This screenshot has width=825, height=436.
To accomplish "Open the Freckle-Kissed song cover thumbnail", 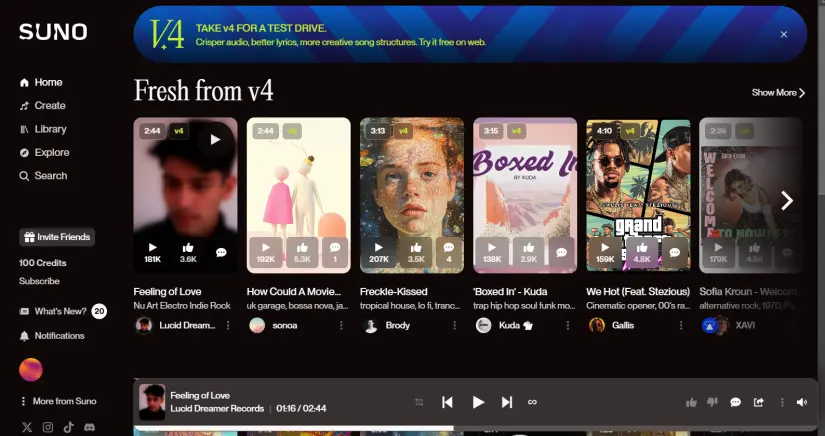I will (x=411, y=180).
